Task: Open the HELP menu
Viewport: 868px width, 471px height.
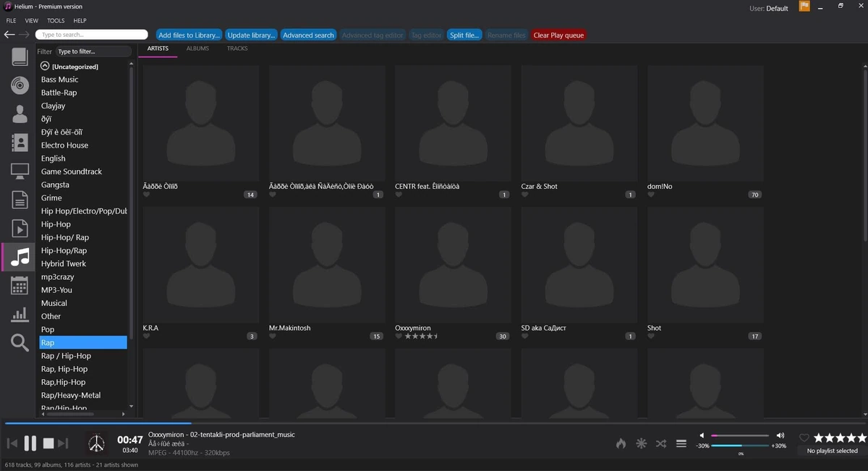Action: (x=80, y=21)
